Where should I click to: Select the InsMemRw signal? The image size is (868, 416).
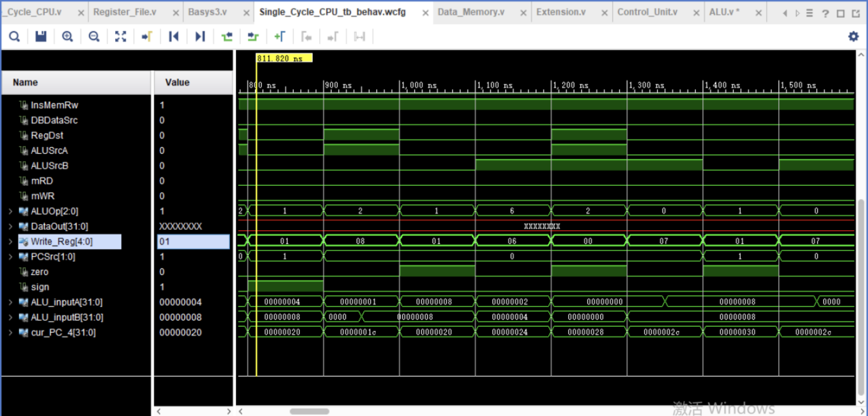coord(54,105)
